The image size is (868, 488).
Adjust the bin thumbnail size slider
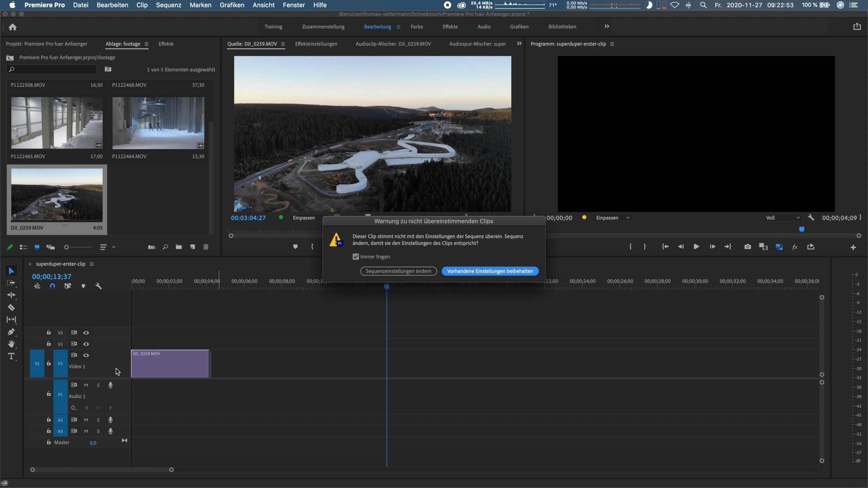[x=67, y=247]
